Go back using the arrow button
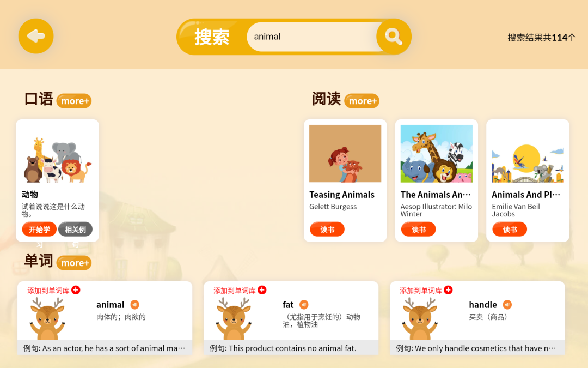Viewport: 588px width, 368px height. (36, 36)
